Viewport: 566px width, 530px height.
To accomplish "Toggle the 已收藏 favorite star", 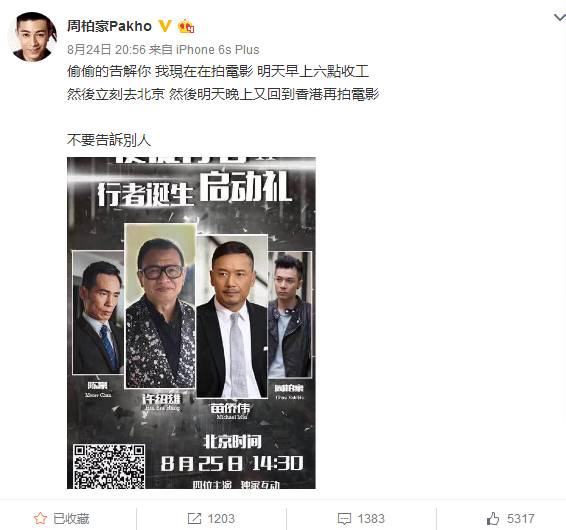I will 40,518.
